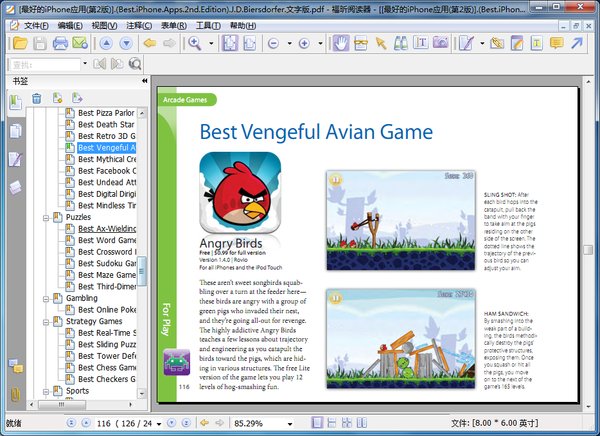Viewport: 600px width, 436px height.
Task: Collapse the Gambling bookmark group
Action: click(46, 299)
